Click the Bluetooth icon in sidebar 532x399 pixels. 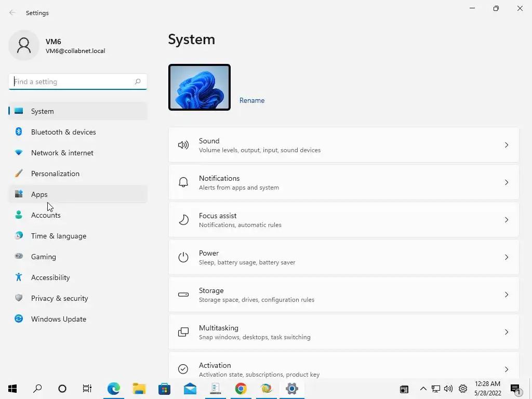point(19,131)
